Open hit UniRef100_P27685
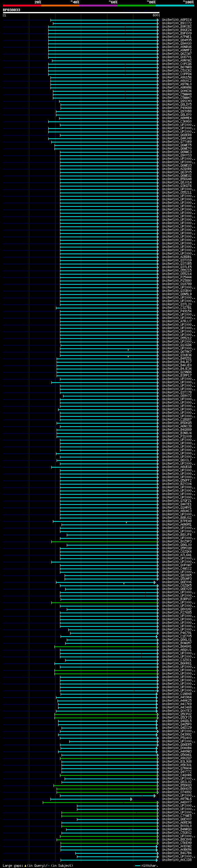 (176, 612)
